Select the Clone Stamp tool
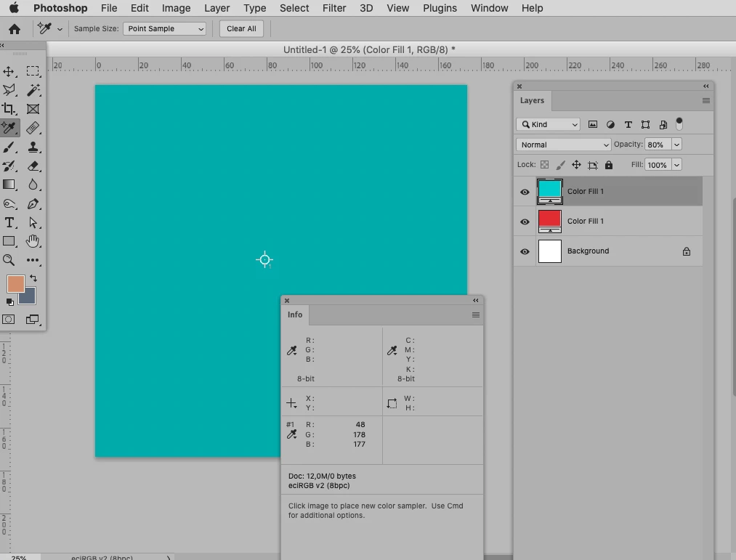The width and height of the screenshot is (736, 560). [x=33, y=147]
